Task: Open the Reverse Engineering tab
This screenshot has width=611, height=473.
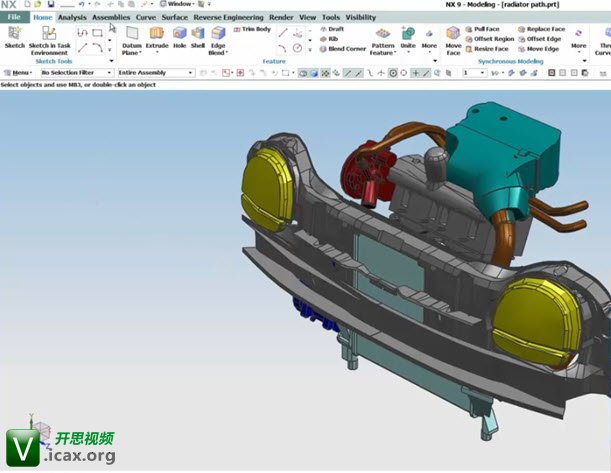Action: (x=228, y=17)
